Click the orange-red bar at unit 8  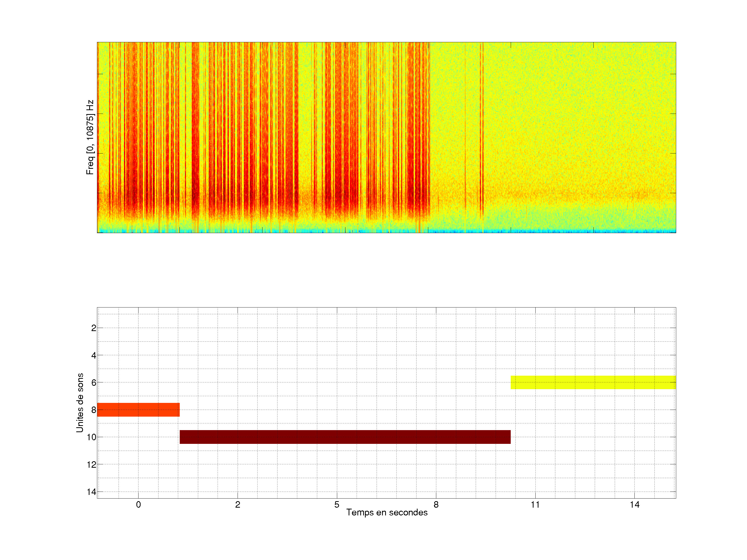(x=138, y=409)
